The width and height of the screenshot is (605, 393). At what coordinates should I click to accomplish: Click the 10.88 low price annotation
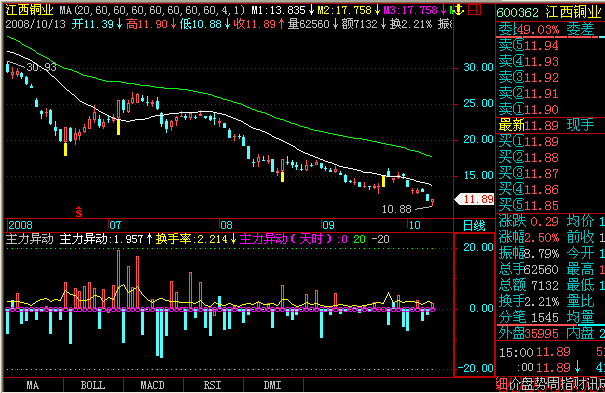(397, 209)
